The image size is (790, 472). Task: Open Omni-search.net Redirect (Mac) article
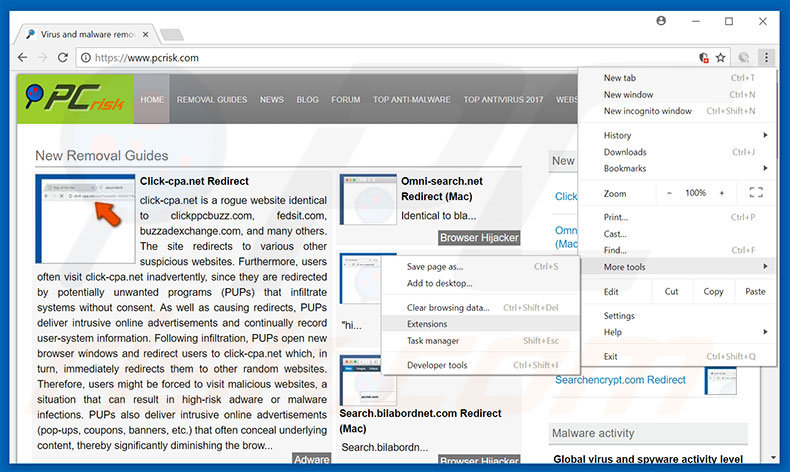(441, 188)
